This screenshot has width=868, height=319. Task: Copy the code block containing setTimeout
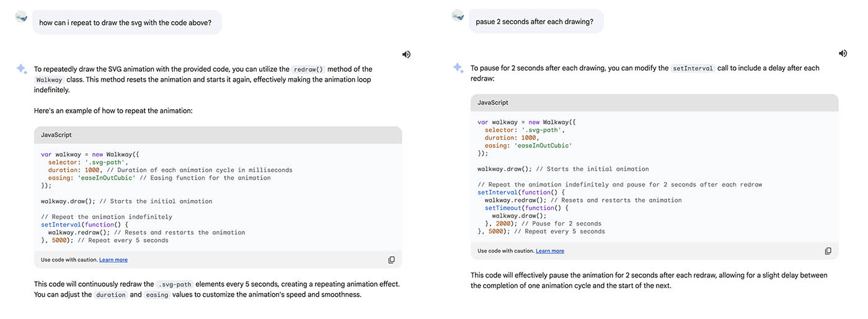point(828,251)
